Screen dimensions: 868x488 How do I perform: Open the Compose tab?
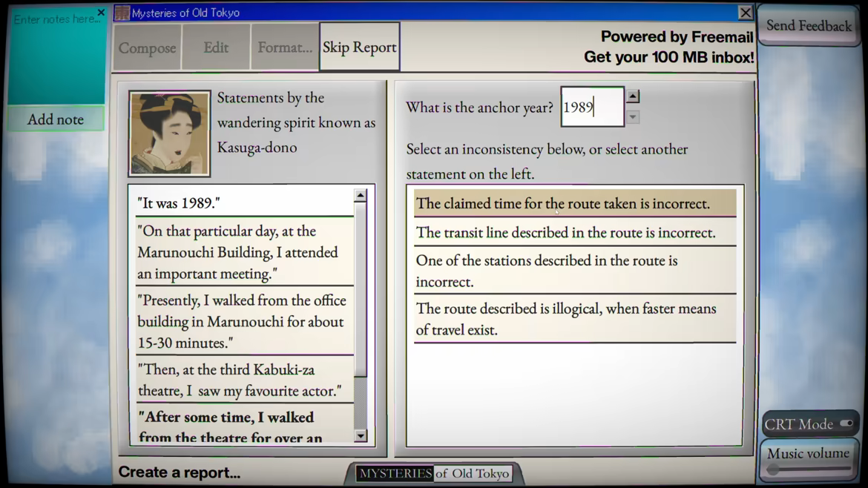(147, 47)
